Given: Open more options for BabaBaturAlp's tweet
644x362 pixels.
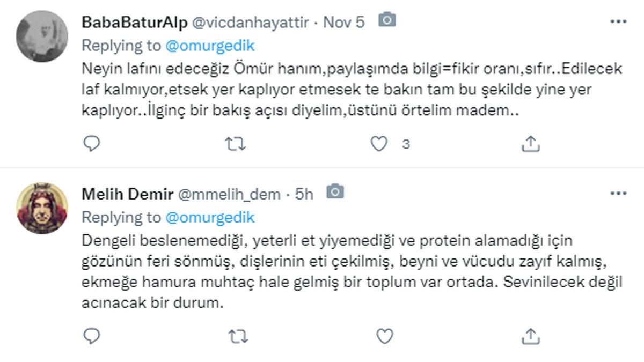Looking at the screenshot, I should [618, 20].
